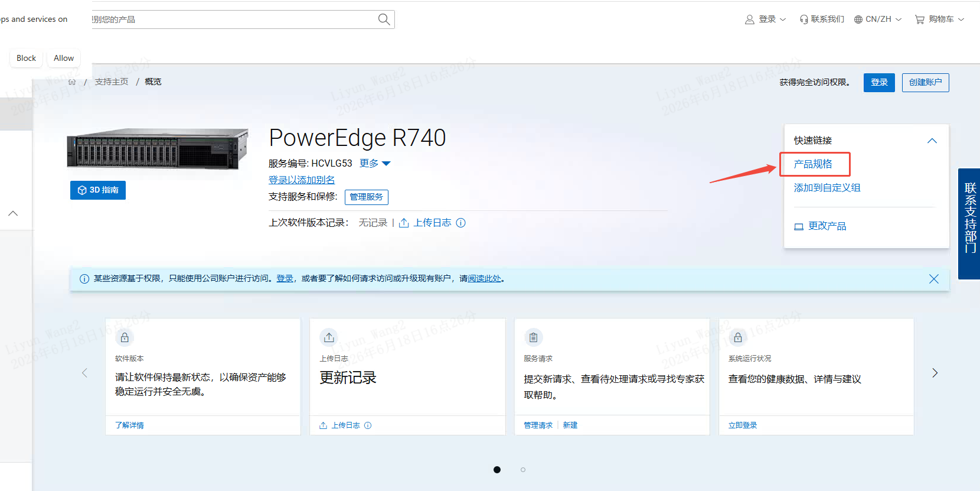This screenshot has width=980, height=491.
Task: Click 管理请求 on the 服务请求 card
Action: tap(538, 425)
